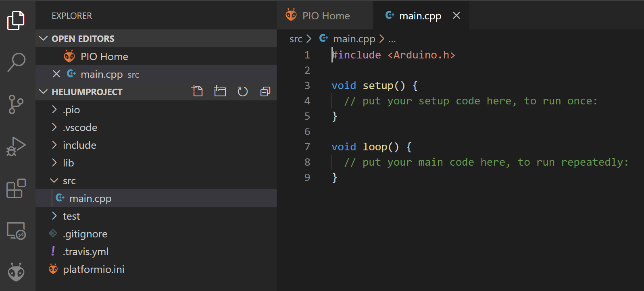Open the Source Control view
This screenshot has height=291, width=644.
pyautogui.click(x=16, y=104)
